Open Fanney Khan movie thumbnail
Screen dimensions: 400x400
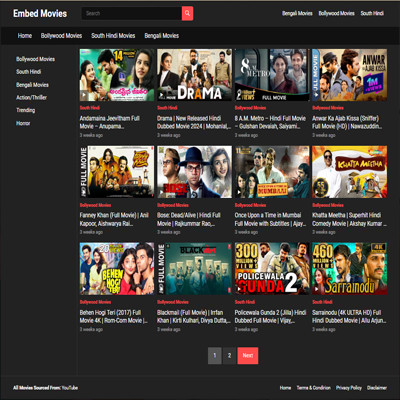117,172
